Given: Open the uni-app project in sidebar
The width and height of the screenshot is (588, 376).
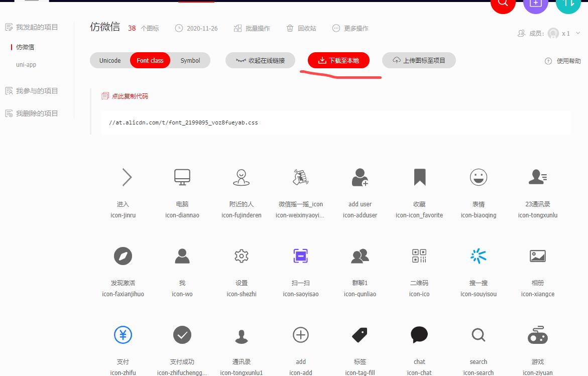Looking at the screenshot, I should 26,64.
